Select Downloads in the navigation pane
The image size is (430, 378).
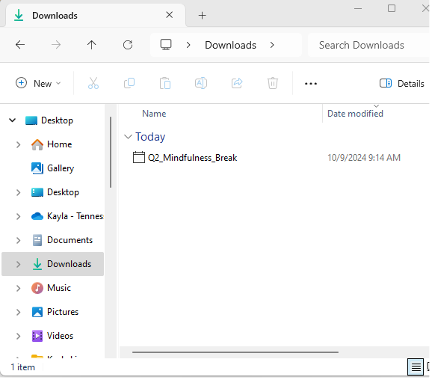tap(69, 264)
